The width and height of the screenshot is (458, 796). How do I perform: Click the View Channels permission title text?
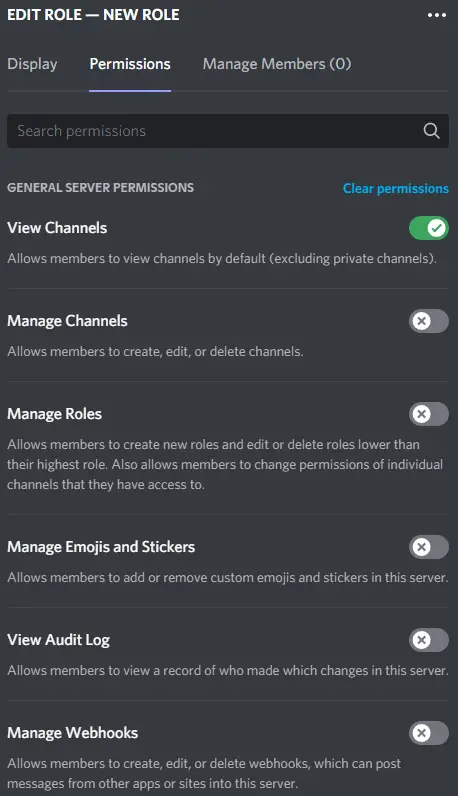[x=57, y=228]
